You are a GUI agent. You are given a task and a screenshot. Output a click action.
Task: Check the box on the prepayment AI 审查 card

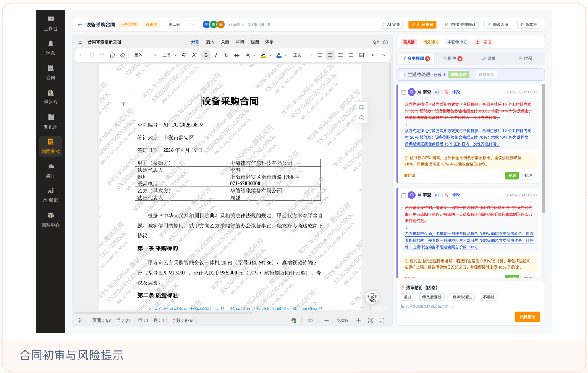(x=404, y=92)
